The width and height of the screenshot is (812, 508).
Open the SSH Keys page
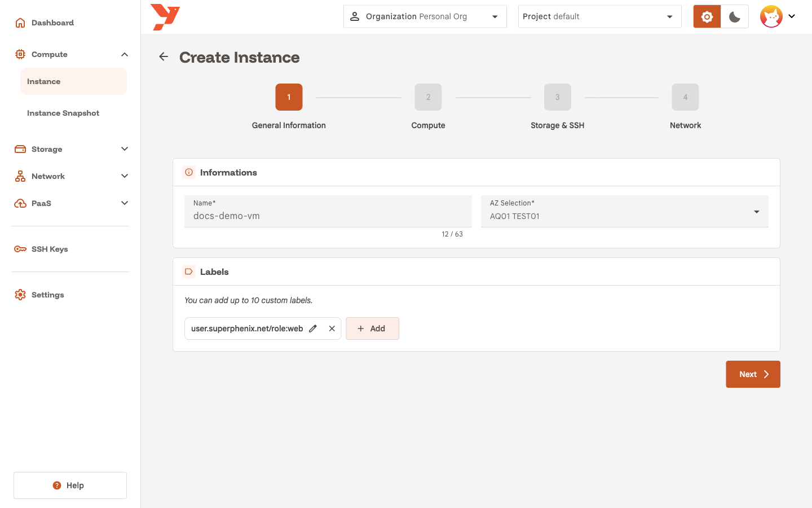(70, 249)
